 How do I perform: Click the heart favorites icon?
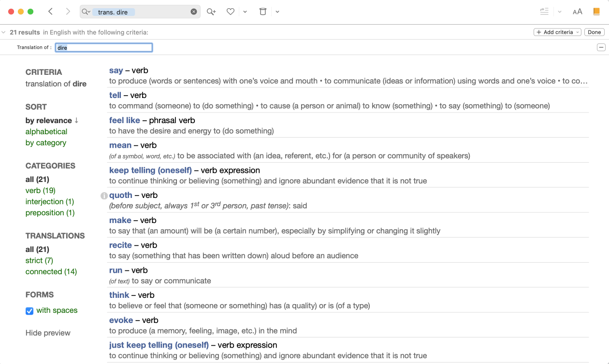click(x=231, y=12)
